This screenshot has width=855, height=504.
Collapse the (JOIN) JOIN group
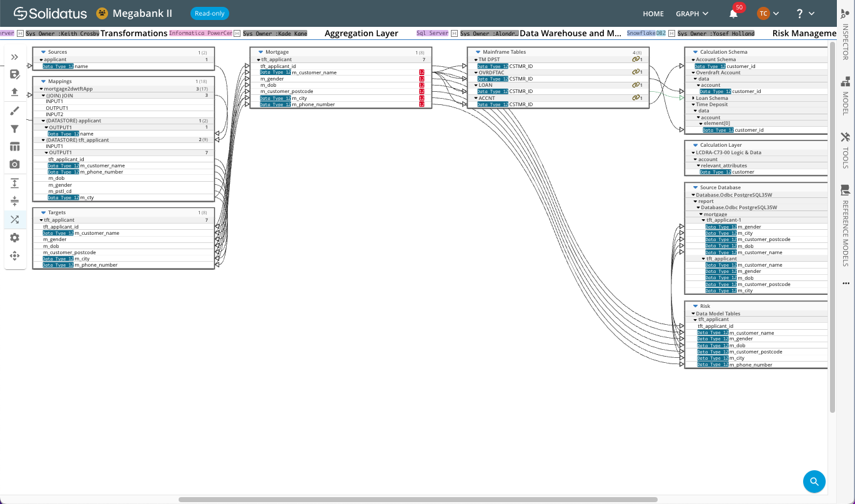tap(43, 96)
